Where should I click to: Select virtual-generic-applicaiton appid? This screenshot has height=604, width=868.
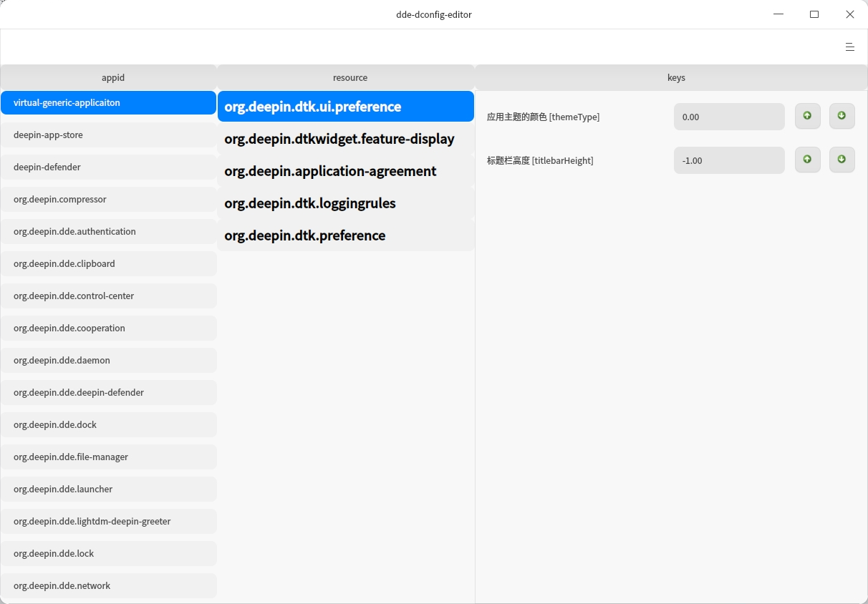108,103
